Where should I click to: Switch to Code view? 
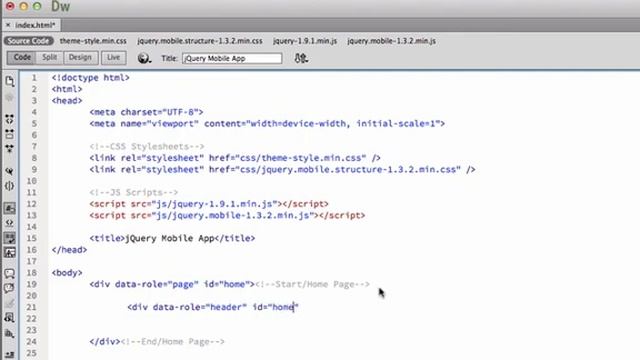(22, 58)
